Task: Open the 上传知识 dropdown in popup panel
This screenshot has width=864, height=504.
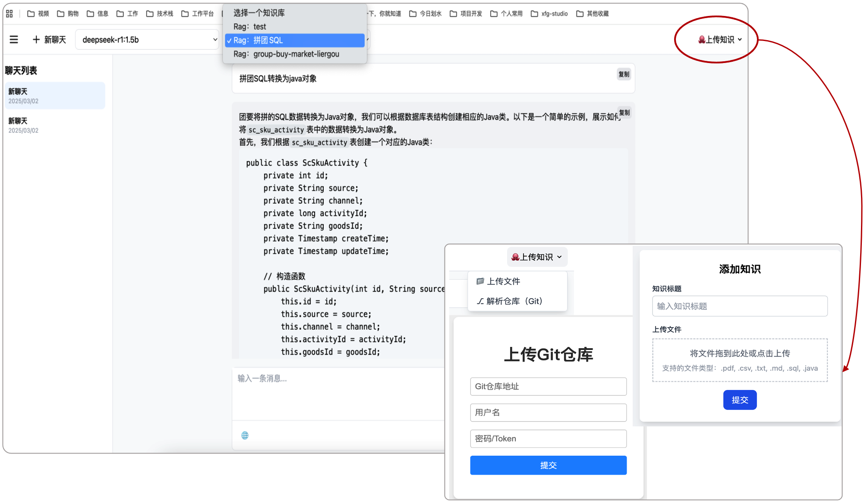Action: pyautogui.click(x=537, y=257)
